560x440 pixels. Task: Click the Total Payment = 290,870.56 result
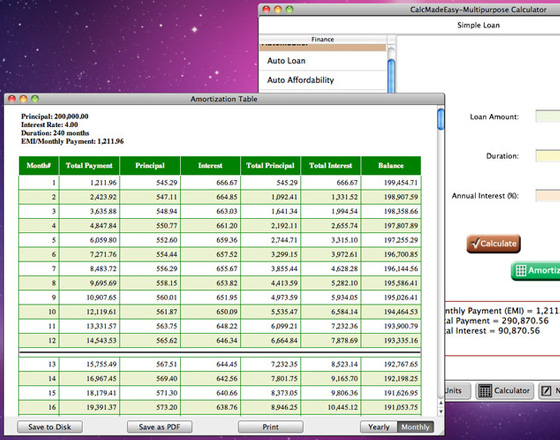[496, 321]
